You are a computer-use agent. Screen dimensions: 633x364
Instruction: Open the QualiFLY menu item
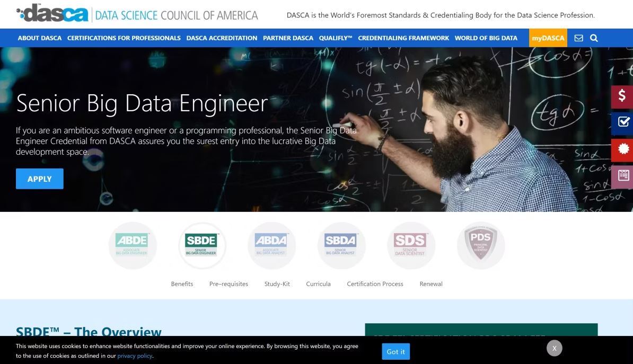point(336,38)
